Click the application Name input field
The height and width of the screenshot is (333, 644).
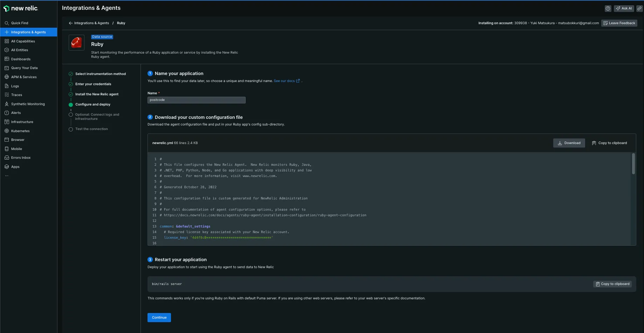tap(196, 100)
